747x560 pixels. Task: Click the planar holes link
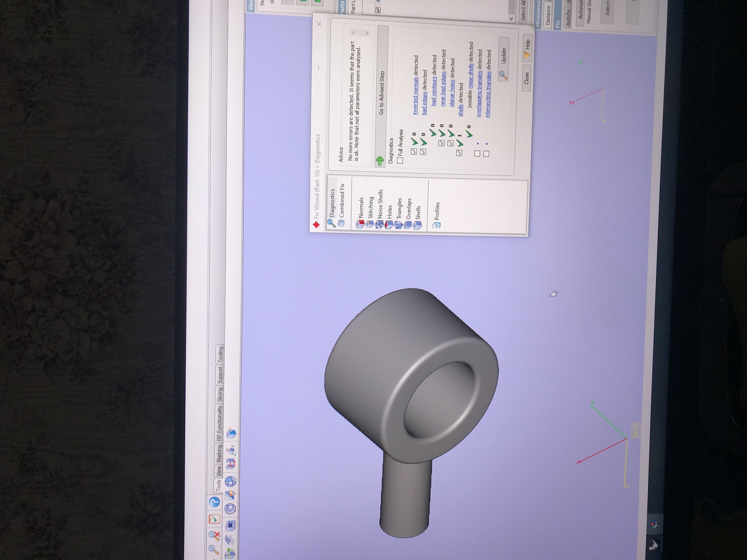point(452,94)
